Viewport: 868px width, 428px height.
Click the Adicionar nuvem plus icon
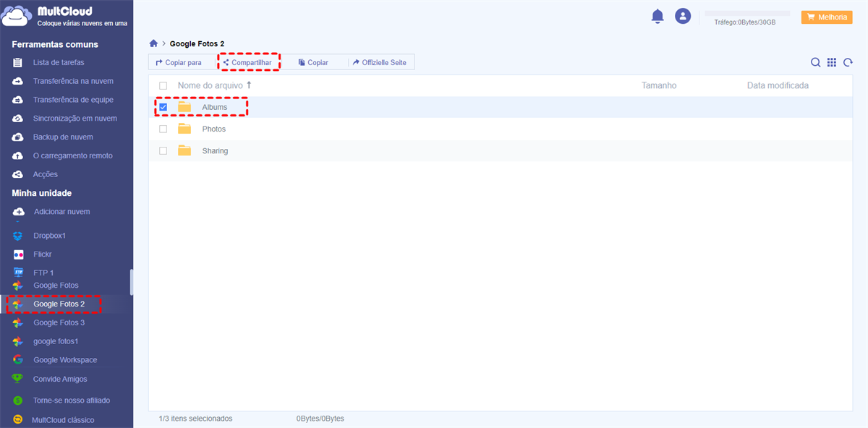click(x=18, y=212)
